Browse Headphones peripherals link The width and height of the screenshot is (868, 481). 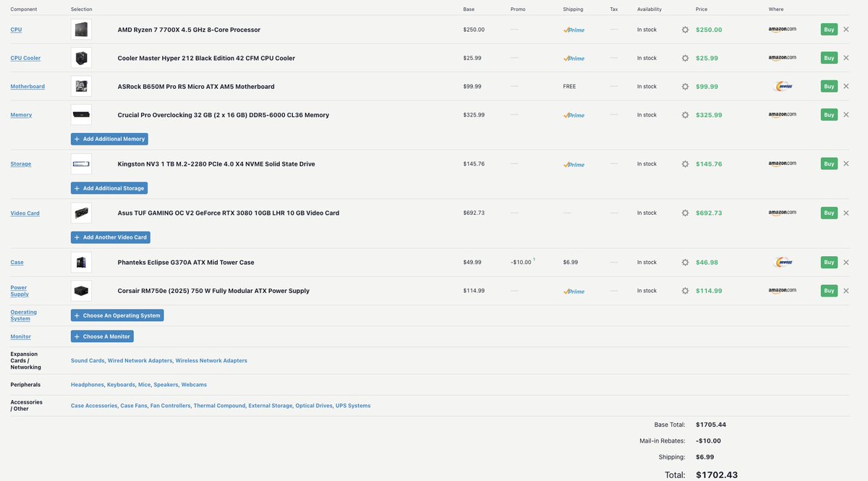pos(88,385)
